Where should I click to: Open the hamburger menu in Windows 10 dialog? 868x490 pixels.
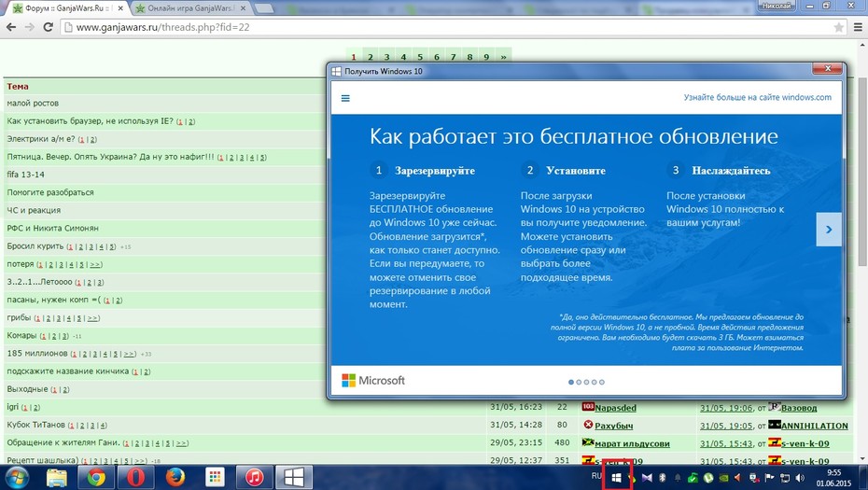(x=345, y=98)
